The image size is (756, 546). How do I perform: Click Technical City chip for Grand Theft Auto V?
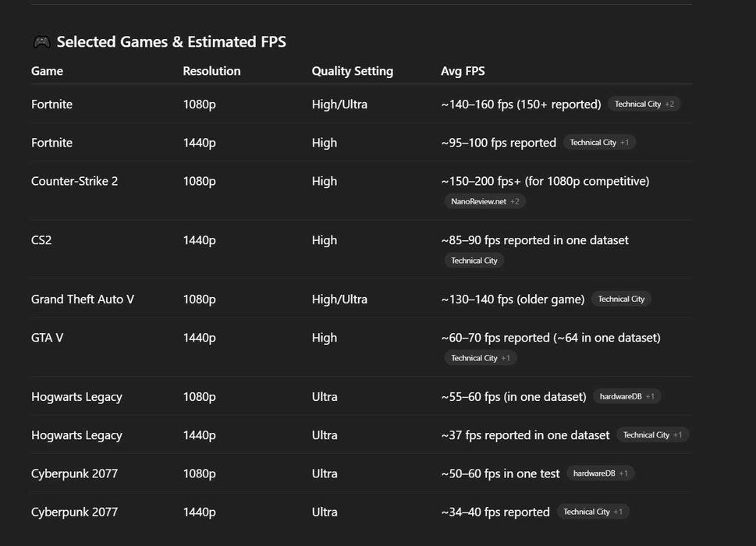point(621,299)
